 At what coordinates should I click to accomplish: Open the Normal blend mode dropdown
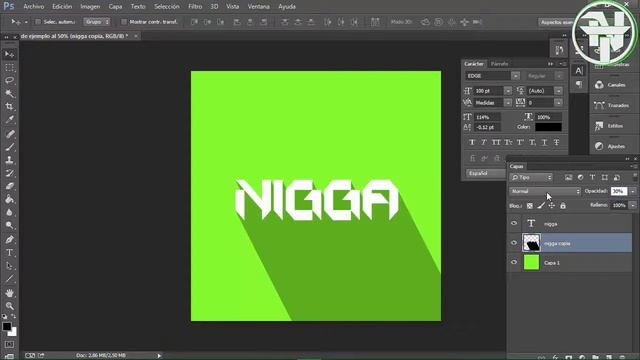(x=545, y=191)
